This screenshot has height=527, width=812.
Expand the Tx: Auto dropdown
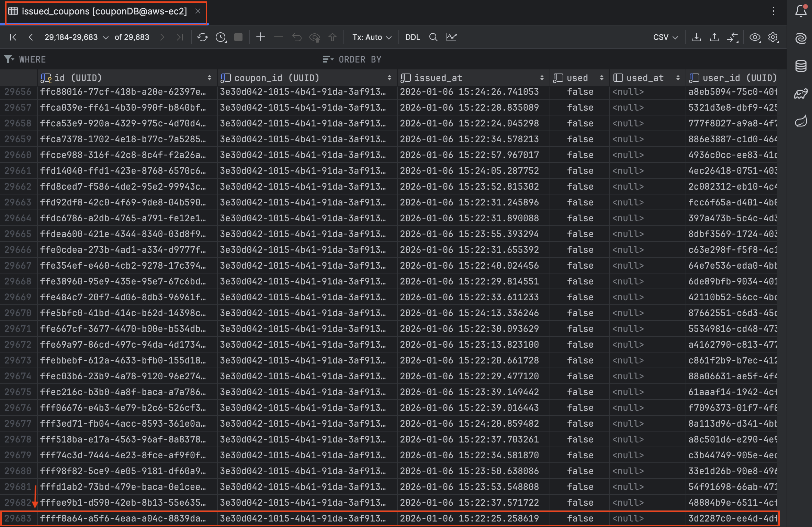click(372, 37)
